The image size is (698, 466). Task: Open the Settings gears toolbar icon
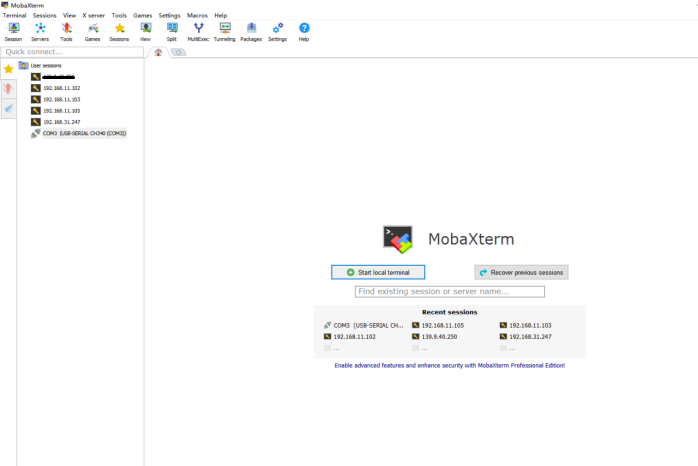(x=278, y=32)
